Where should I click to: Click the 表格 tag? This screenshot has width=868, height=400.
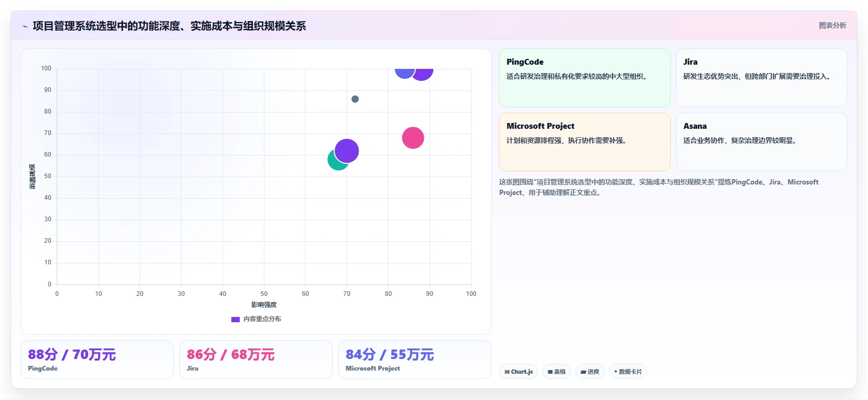tap(556, 372)
